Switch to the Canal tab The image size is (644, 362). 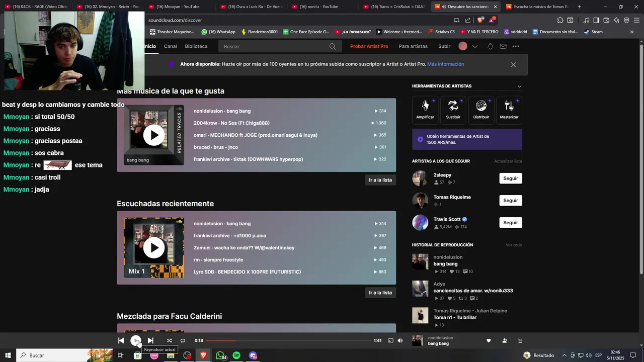(170, 46)
